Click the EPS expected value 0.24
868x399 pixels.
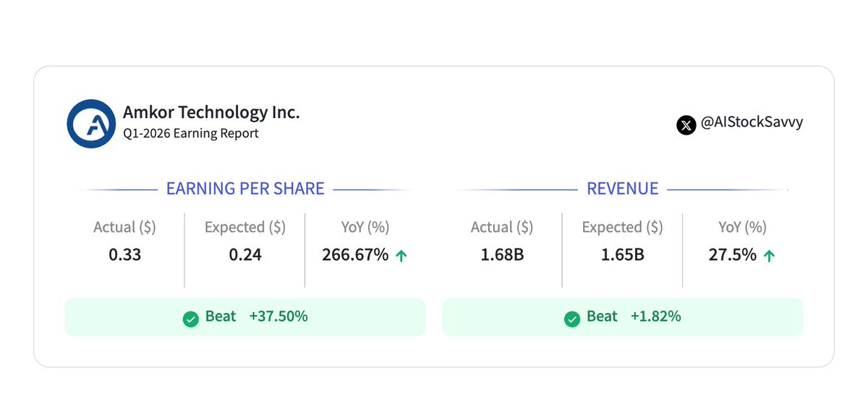[245, 255]
